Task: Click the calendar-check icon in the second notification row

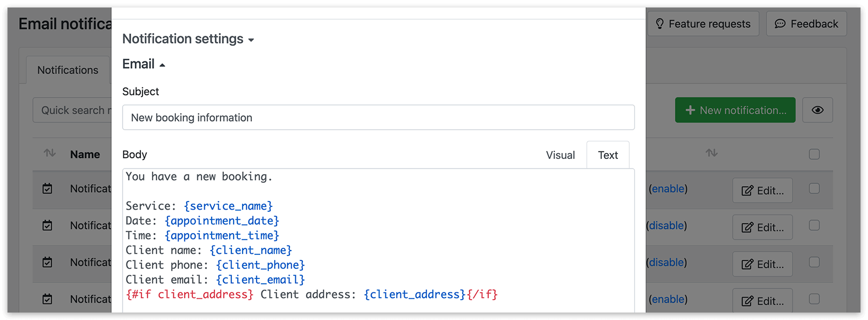Action: (x=47, y=225)
